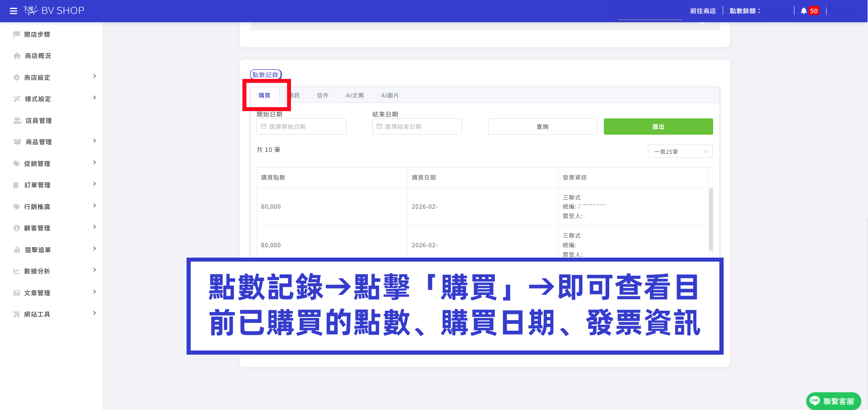Expand the 顧客管理 chevron
Image resolution: width=868 pixels, height=410 pixels.
tap(94, 227)
